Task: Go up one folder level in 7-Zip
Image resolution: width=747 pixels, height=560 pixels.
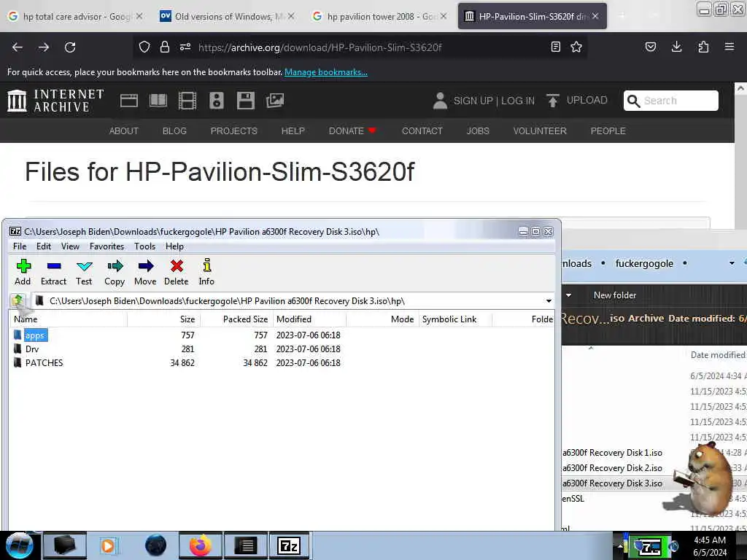Action: point(18,300)
